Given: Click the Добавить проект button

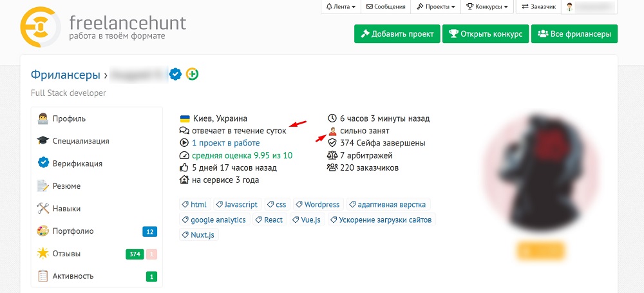Looking at the screenshot, I should [397, 33].
